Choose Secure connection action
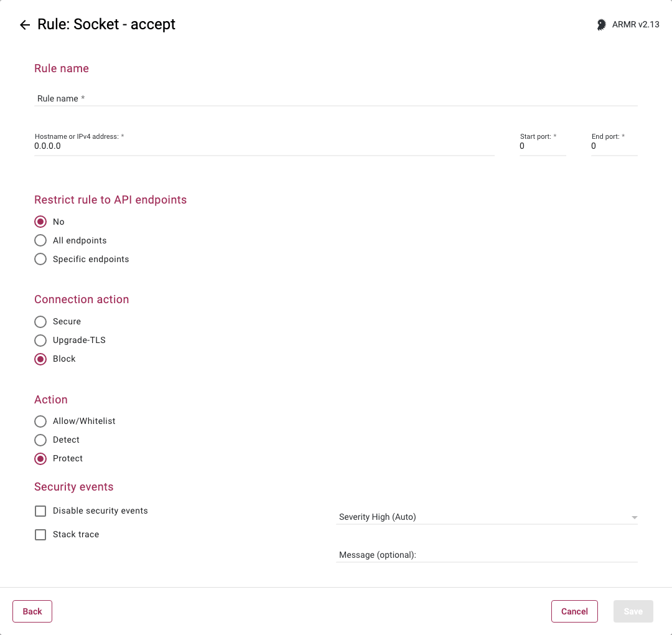 pos(40,322)
